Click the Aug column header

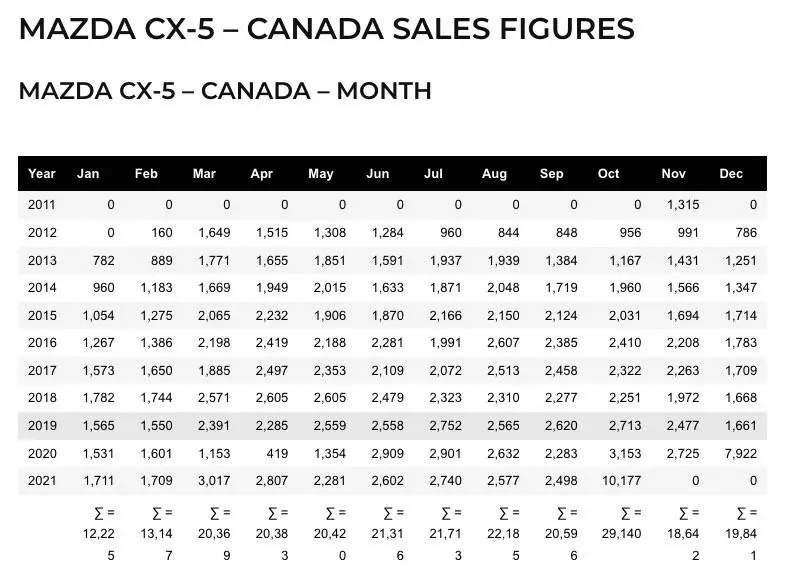click(494, 174)
